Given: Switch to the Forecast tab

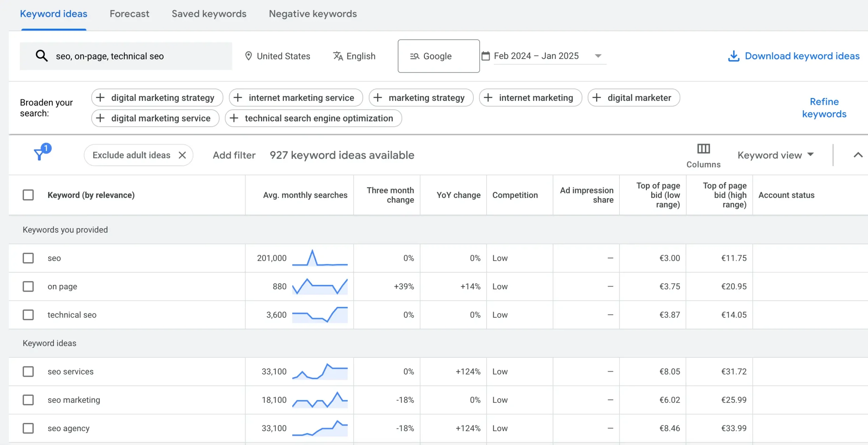Looking at the screenshot, I should tap(129, 14).
